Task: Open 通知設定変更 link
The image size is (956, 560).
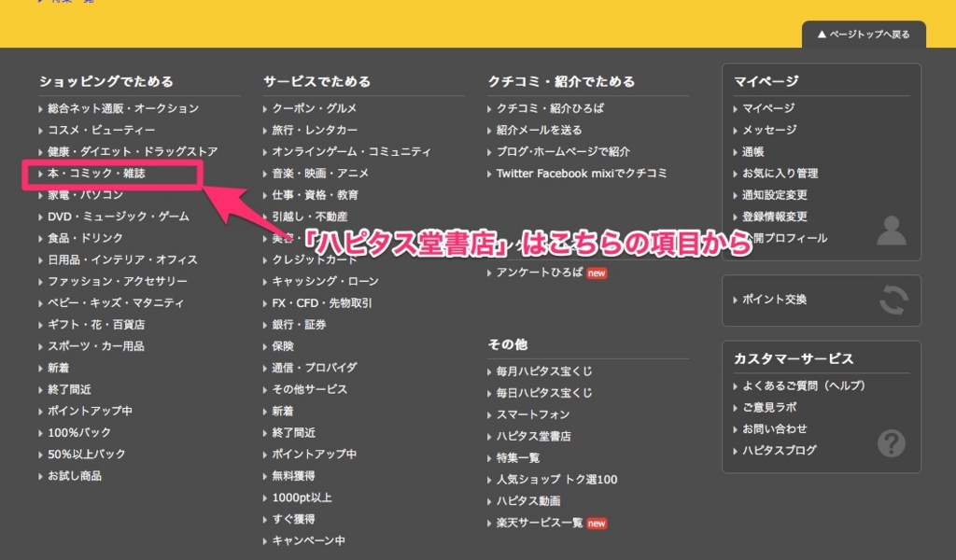Action: pyautogui.click(x=774, y=195)
